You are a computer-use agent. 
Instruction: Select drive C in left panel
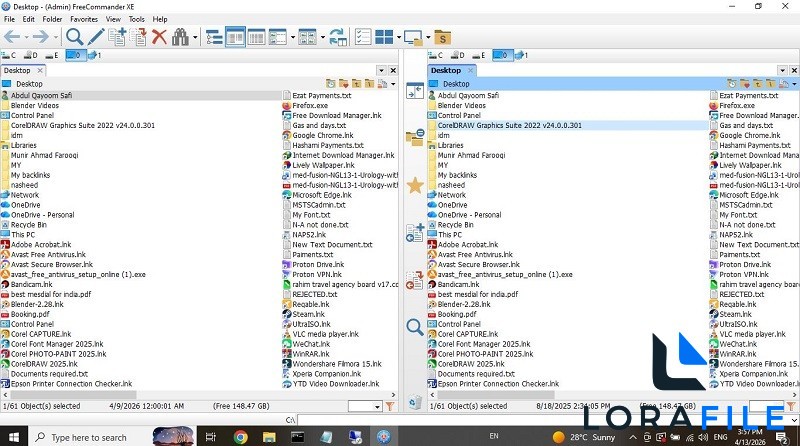tap(9, 55)
